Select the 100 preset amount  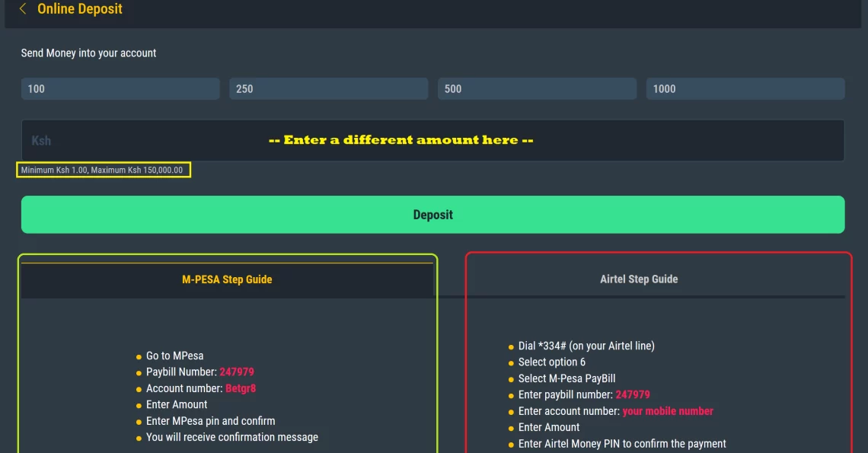point(120,88)
